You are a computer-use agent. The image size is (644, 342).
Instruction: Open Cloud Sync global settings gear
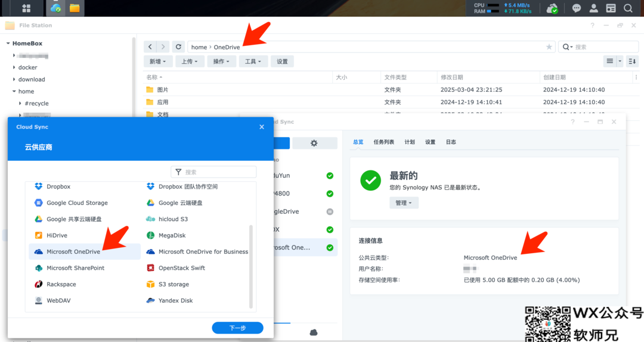point(314,143)
